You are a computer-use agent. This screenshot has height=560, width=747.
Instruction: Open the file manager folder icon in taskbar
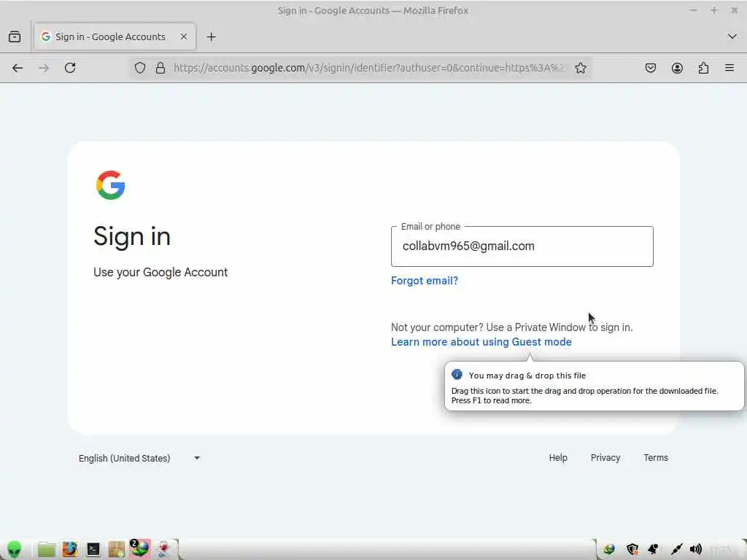click(46, 550)
